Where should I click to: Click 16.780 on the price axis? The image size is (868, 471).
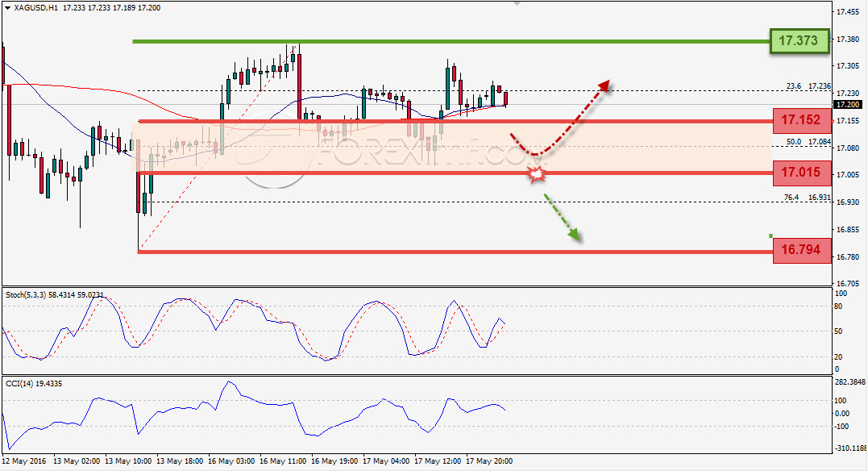[848, 257]
